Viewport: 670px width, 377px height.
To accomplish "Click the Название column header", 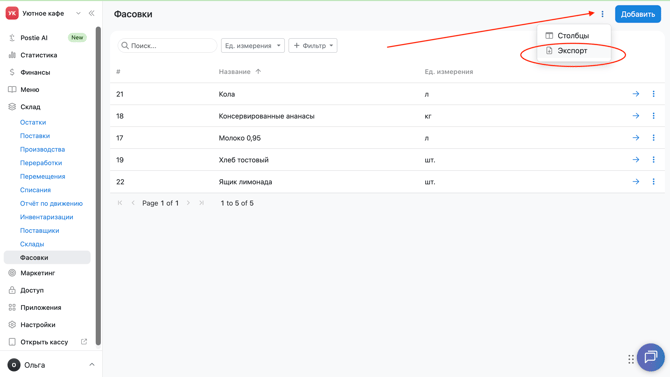I will (x=235, y=71).
